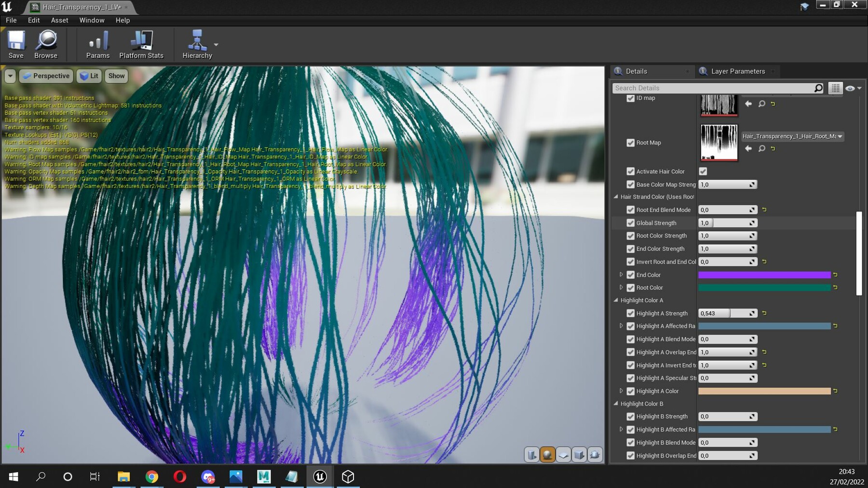The width and height of the screenshot is (868, 488).
Task: Open File menu
Action: [11, 20]
